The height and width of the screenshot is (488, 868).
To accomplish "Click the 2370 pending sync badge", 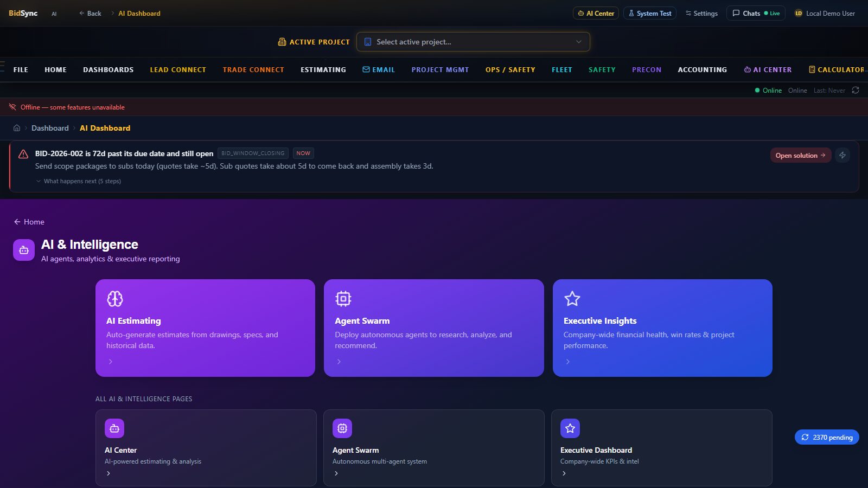I will [x=827, y=437].
